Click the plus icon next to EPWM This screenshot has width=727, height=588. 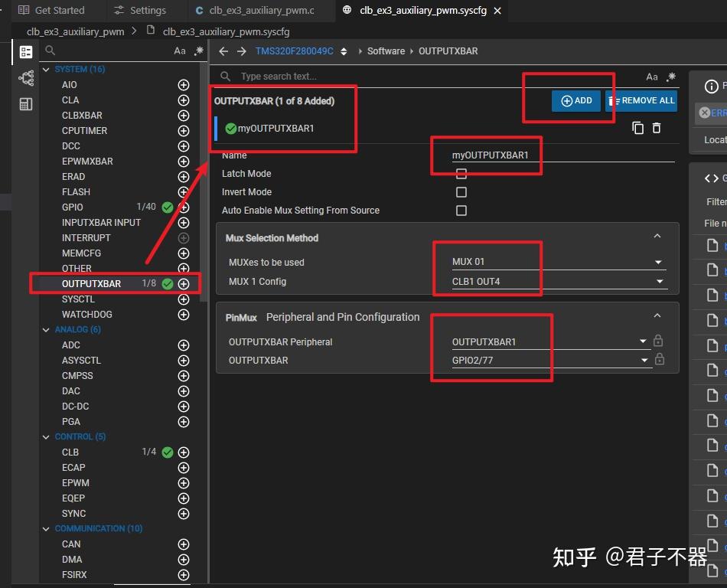point(184,483)
